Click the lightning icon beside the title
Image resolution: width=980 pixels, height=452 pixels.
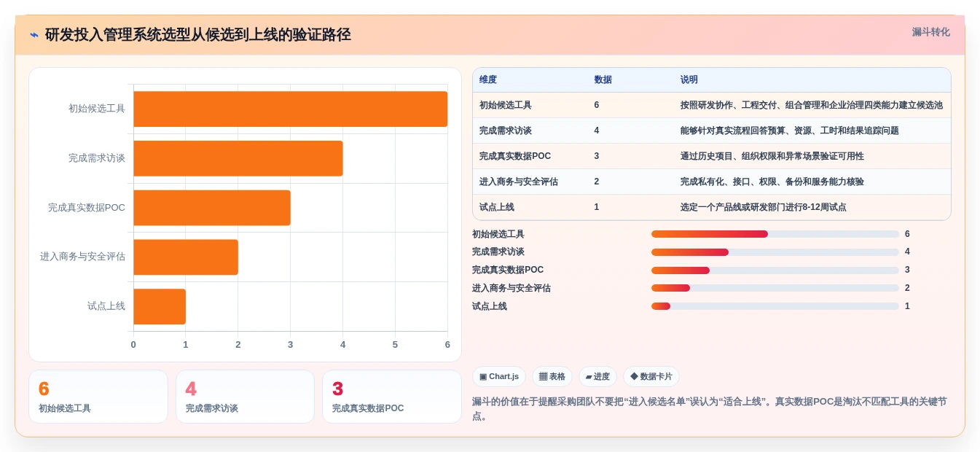click(x=34, y=35)
